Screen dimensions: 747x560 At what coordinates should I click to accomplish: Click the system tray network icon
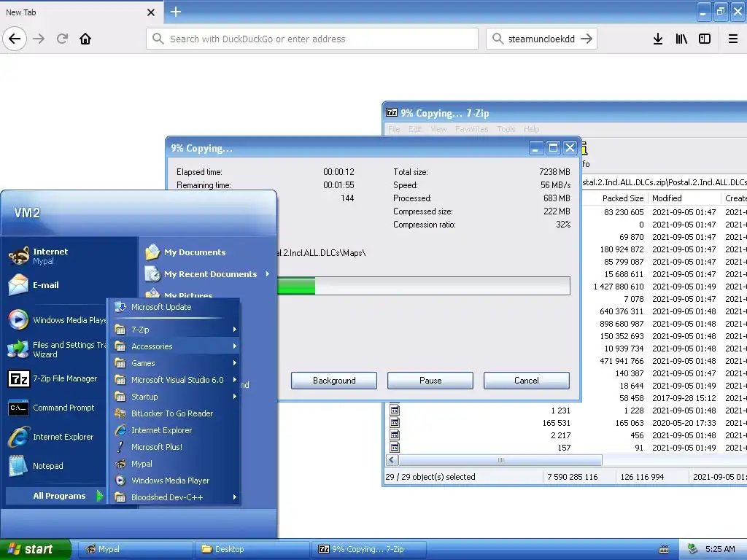693,549
